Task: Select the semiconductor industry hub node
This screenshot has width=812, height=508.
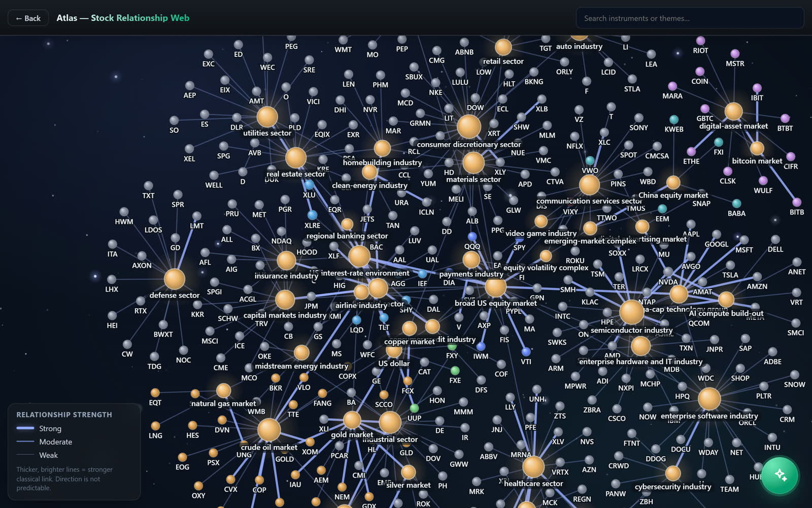Action: [632, 312]
